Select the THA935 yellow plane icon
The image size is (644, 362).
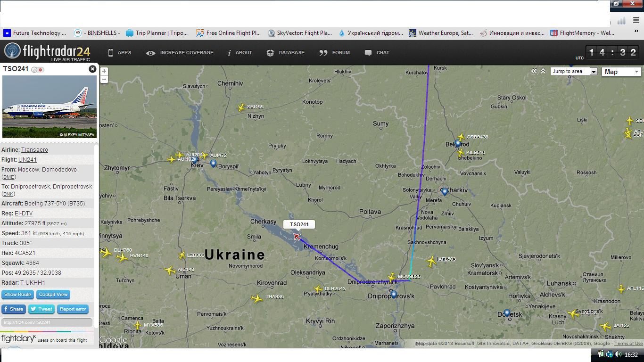click(x=257, y=298)
